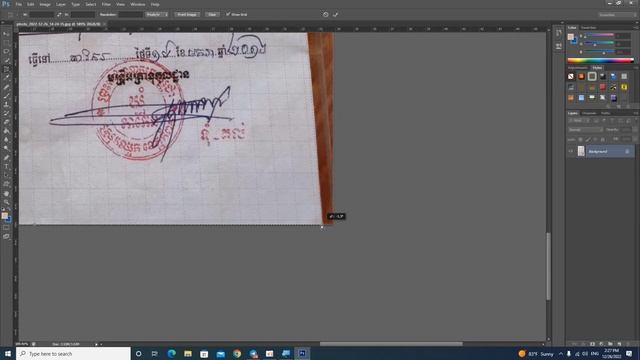Create new layer from Layers panel bottom
The image size is (640, 360).
click(x=619, y=344)
